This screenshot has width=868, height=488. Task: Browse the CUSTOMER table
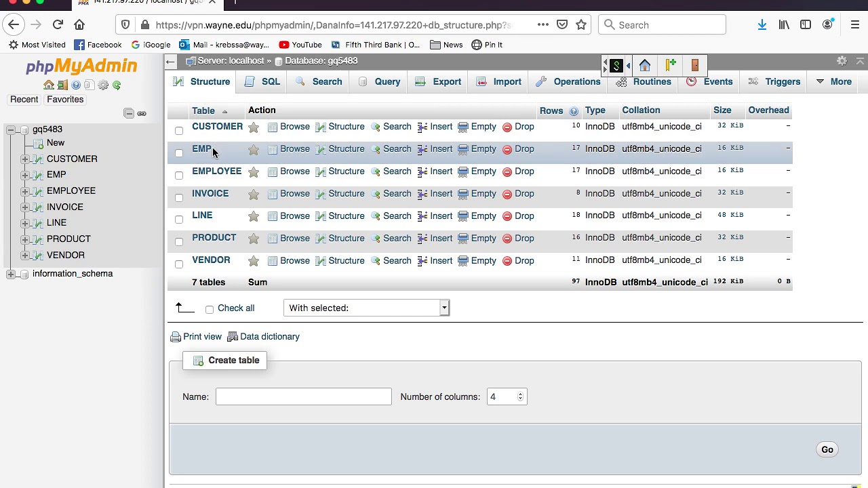coord(289,127)
